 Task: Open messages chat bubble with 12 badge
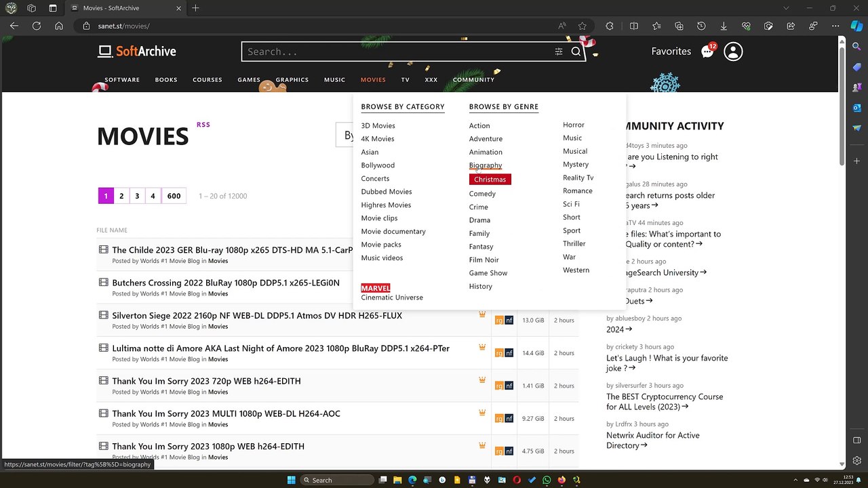click(x=708, y=52)
